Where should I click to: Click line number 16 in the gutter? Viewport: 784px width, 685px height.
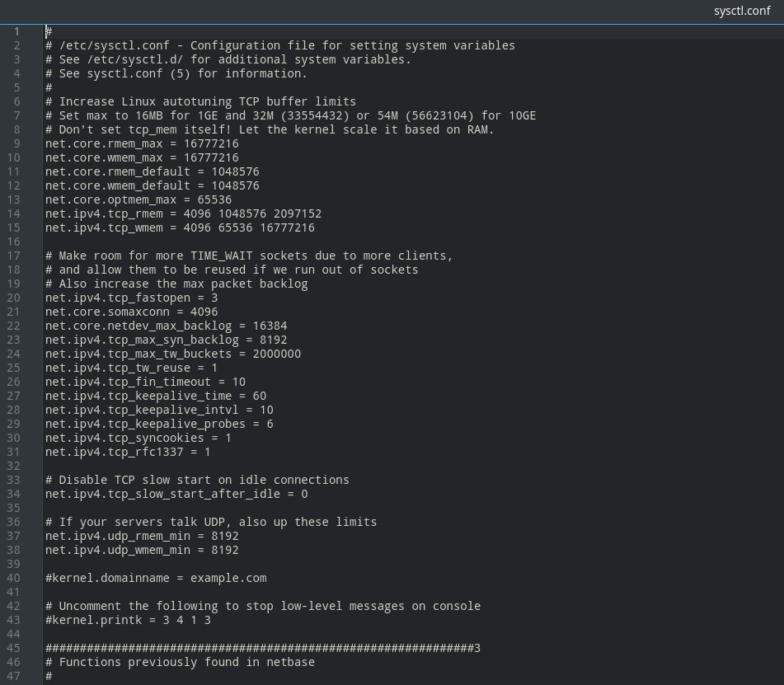[x=13, y=242]
